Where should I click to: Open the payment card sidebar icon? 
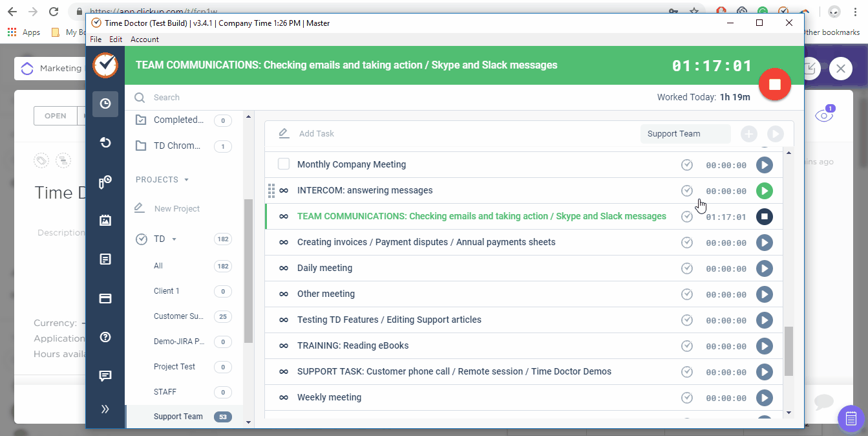[105, 299]
